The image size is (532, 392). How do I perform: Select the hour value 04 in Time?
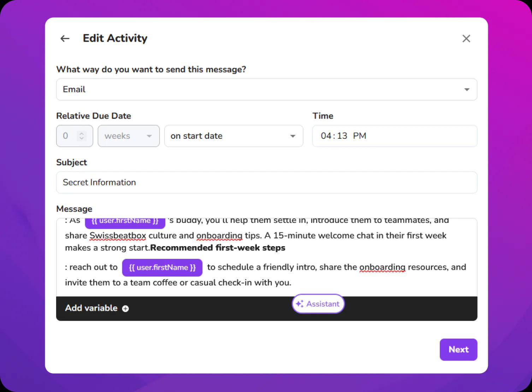coord(326,136)
